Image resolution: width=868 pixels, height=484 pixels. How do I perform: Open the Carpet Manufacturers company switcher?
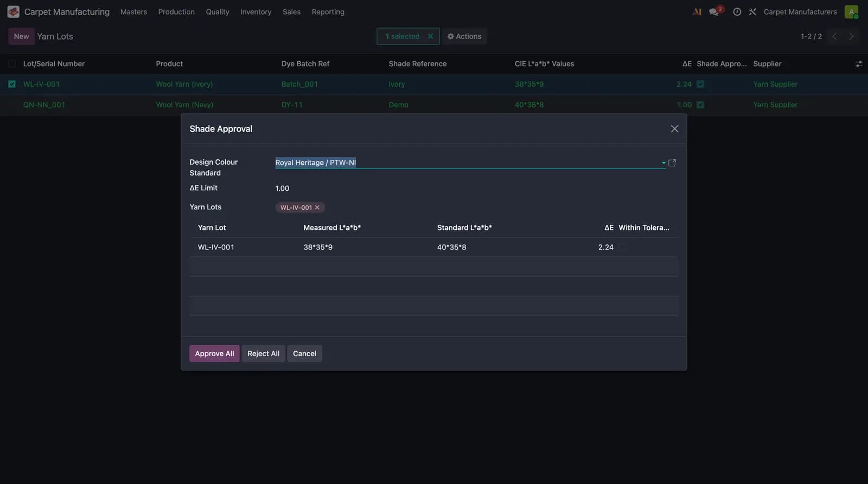click(800, 11)
